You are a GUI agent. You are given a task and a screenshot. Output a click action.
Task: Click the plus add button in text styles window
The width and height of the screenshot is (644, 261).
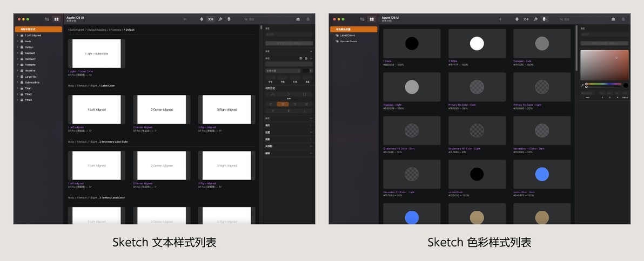pos(185,19)
